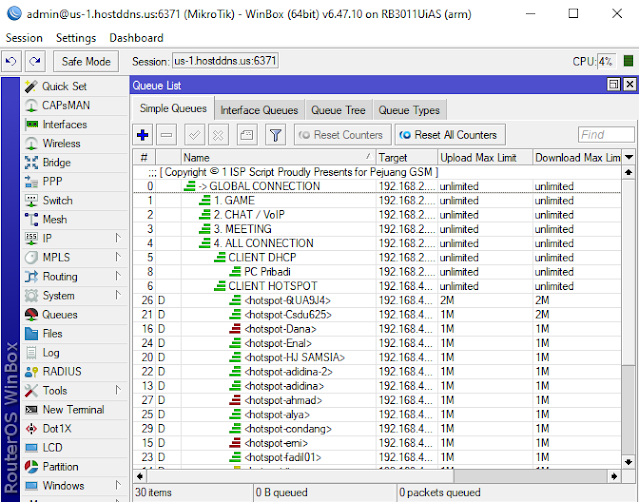This screenshot has width=639, height=502.
Task: Open the RADIUS section
Action: [x=62, y=372]
